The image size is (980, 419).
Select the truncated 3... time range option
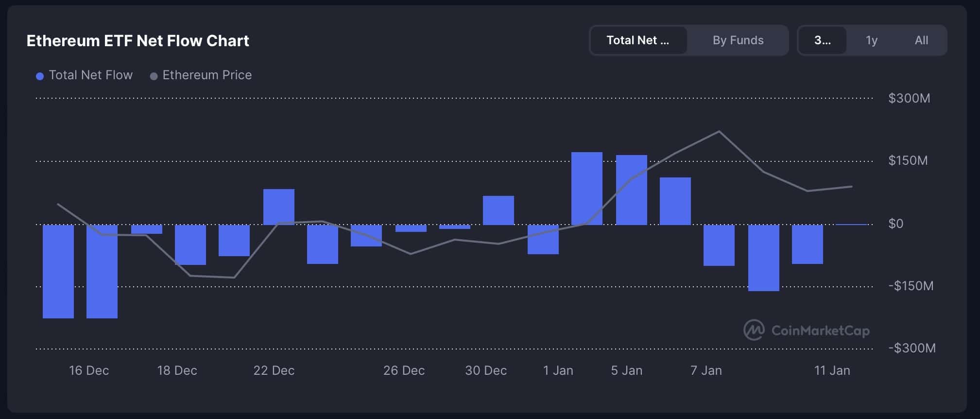[x=822, y=40]
